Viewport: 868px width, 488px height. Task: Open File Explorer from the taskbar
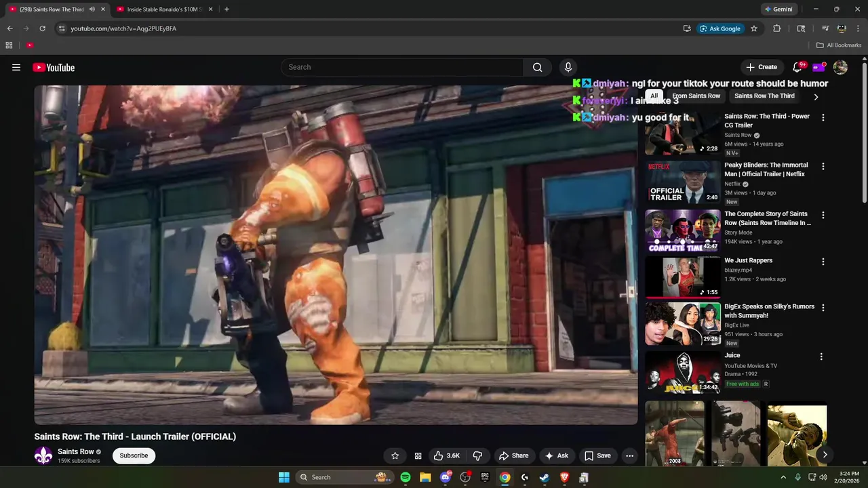(x=425, y=477)
